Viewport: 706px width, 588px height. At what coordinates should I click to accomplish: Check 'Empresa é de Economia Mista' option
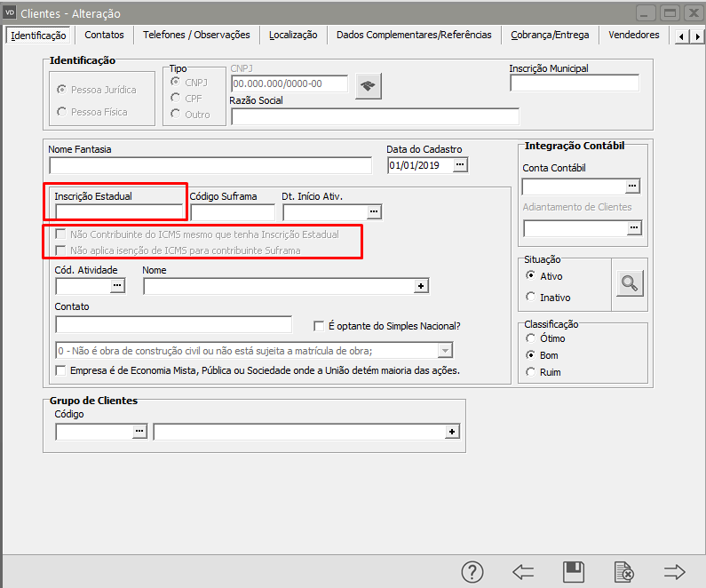pos(60,369)
